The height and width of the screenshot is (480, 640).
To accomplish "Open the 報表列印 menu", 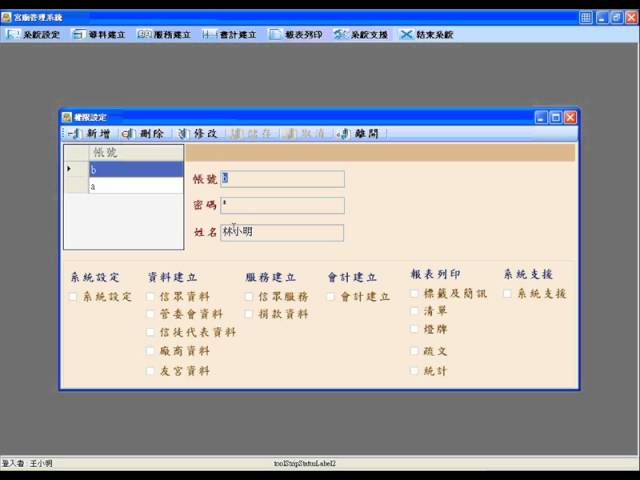I will tap(296, 35).
